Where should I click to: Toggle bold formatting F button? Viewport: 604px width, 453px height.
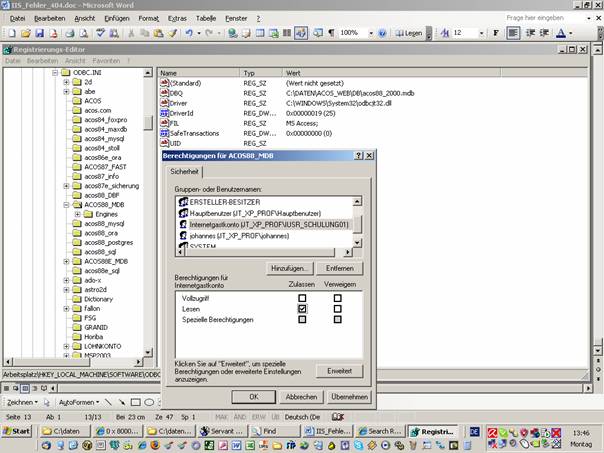point(496,33)
